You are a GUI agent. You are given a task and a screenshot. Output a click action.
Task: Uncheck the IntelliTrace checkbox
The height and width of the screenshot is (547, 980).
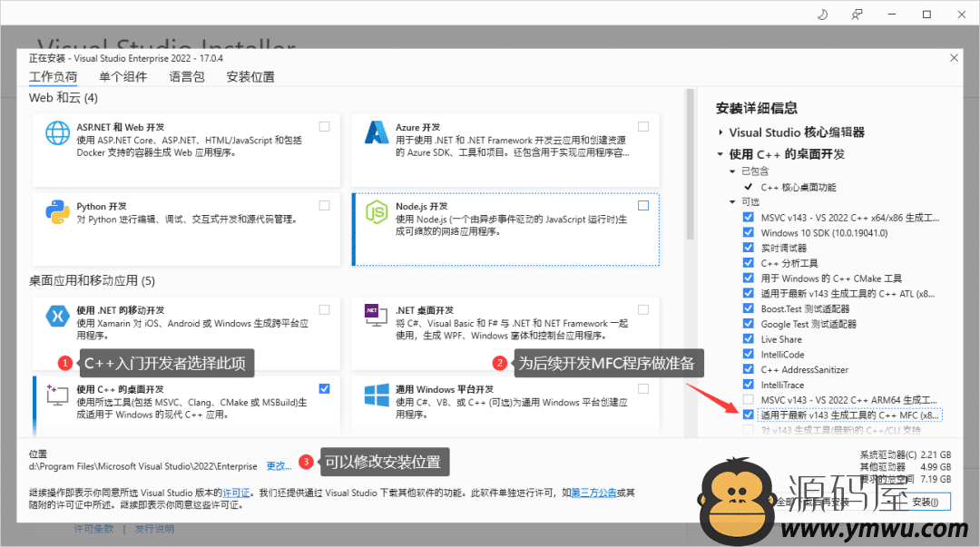pyautogui.click(x=748, y=385)
